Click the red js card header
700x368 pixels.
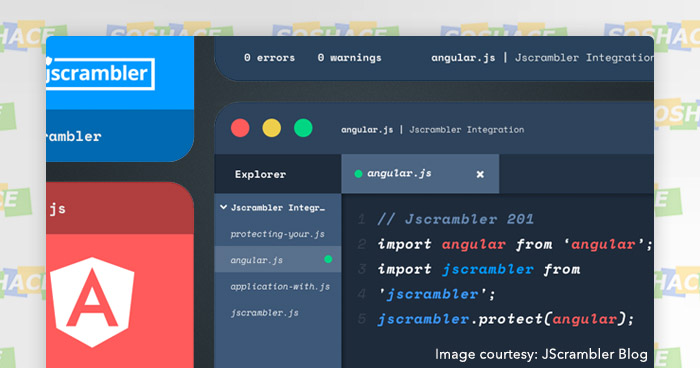click(x=120, y=208)
